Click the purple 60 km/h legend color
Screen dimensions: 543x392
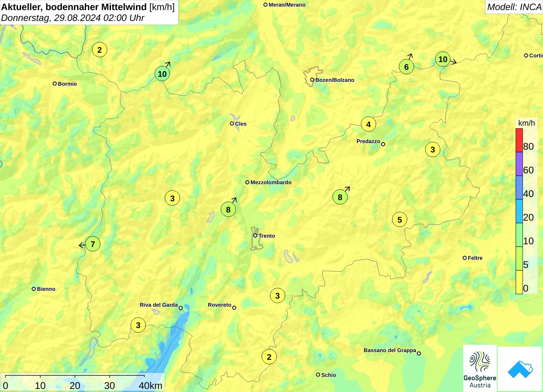[x=519, y=164]
